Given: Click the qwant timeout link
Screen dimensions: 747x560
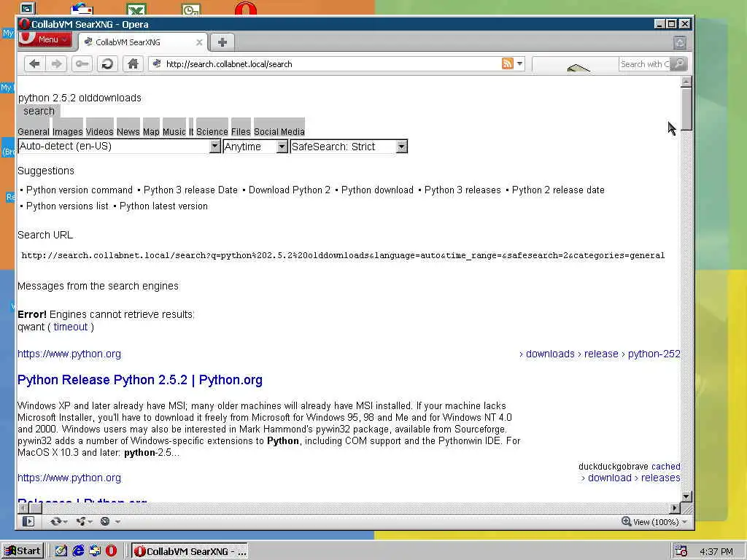Looking at the screenshot, I should coord(71,327).
